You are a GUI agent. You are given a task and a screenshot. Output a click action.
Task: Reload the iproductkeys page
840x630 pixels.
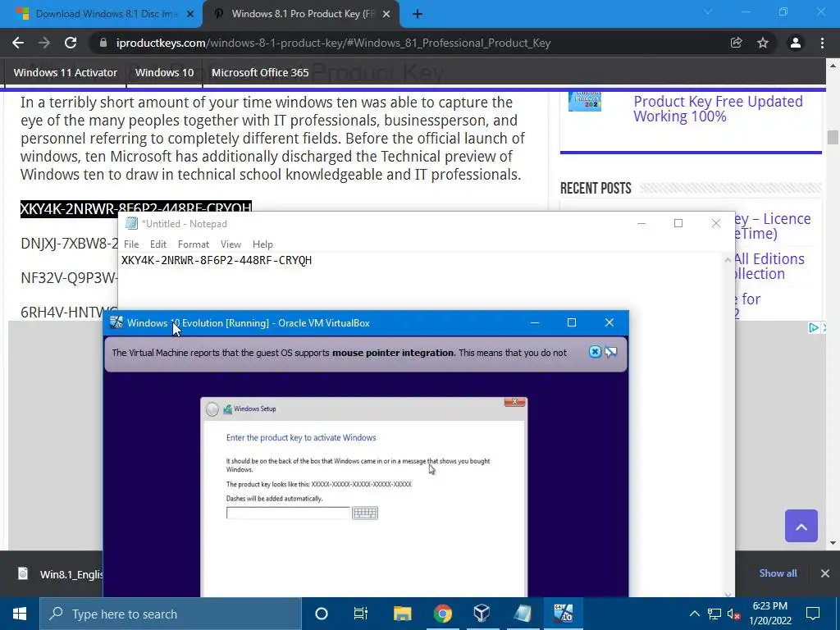click(71, 43)
